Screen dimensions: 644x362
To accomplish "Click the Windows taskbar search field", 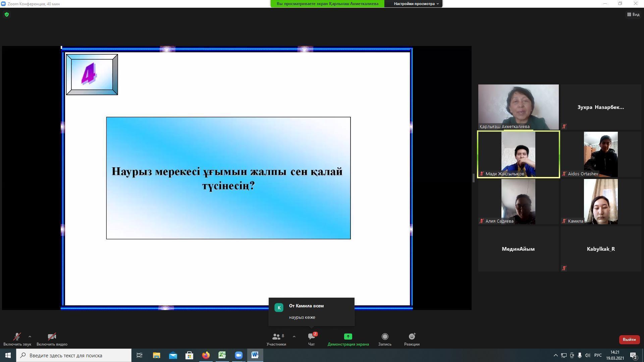I will coord(74,355).
